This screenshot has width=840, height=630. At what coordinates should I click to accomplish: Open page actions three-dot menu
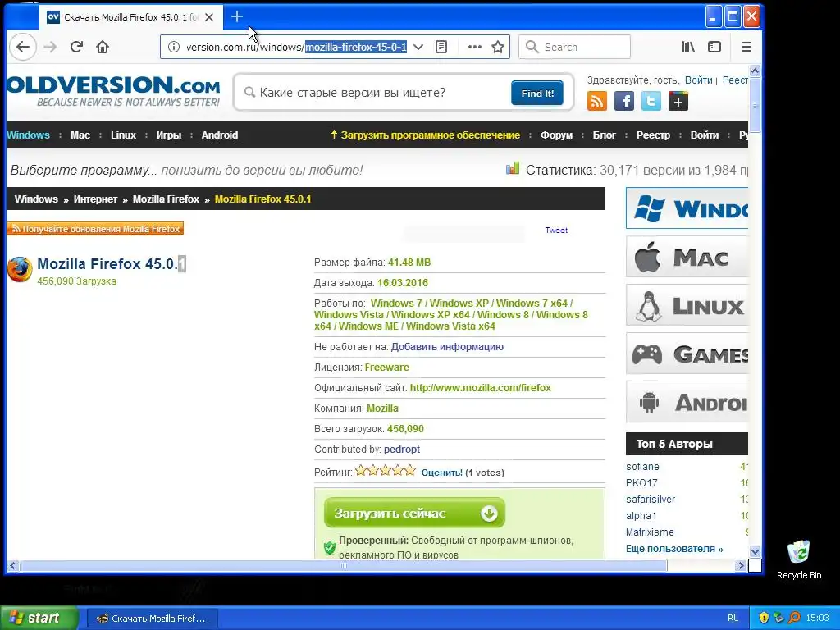[475, 47]
